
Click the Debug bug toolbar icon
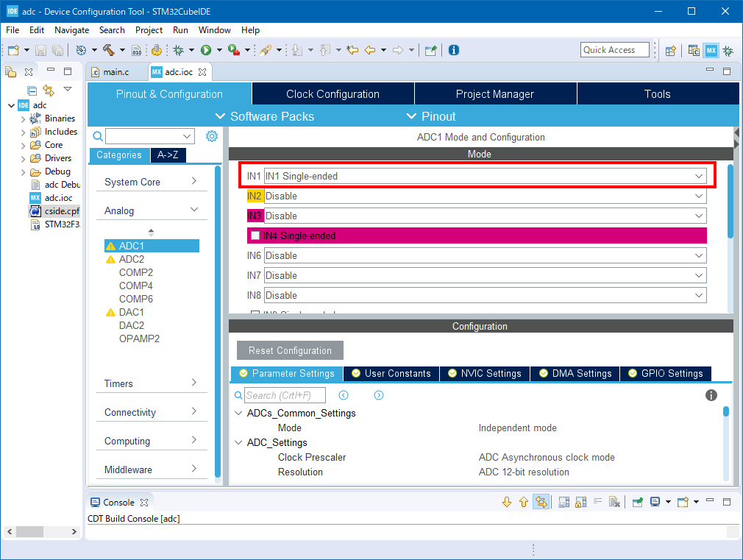tap(179, 50)
